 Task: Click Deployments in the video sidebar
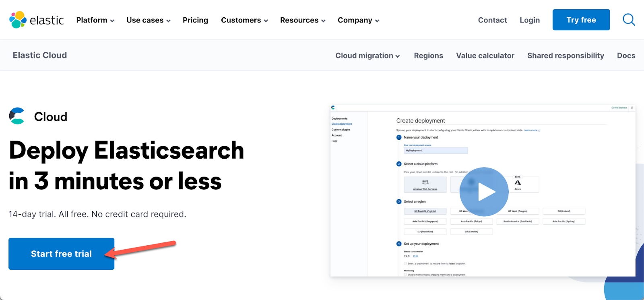pyautogui.click(x=339, y=119)
